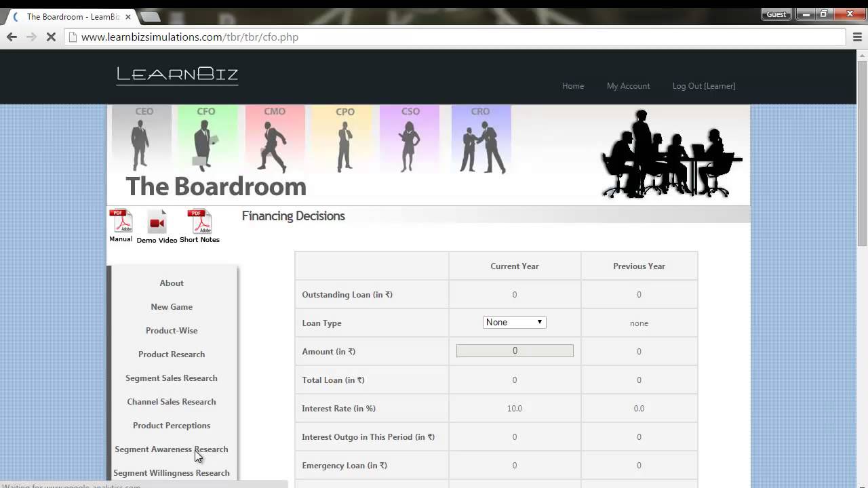
Task: Click Interest Outgo in This Period label
Action: (x=368, y=437)
